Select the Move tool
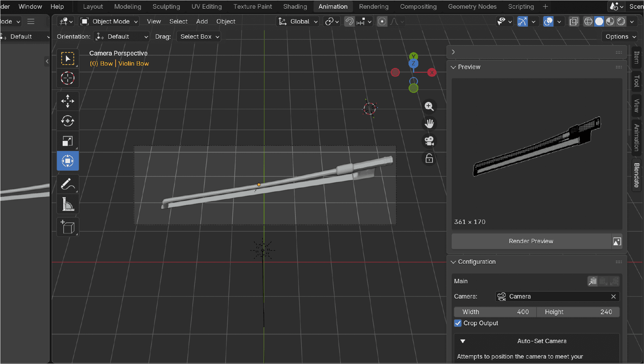Viewport: 644px width, 364px height. pyautogui.click(x=68, y=101)
